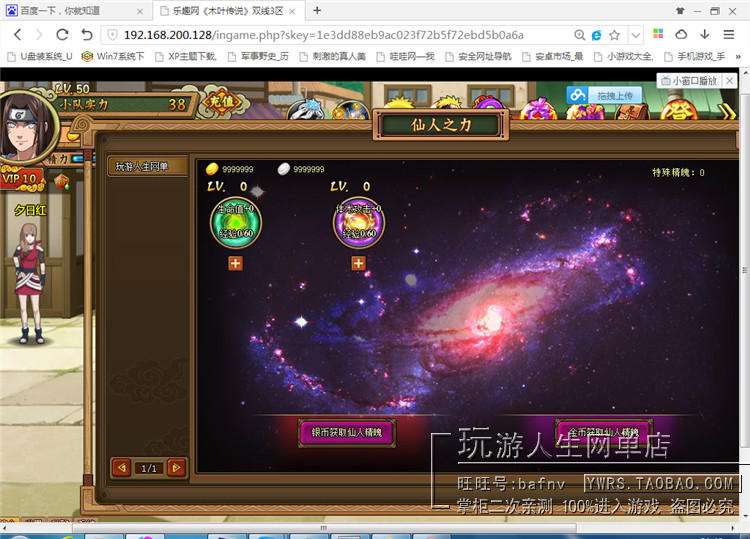750x539 pixels.
Task: Open U盘装系统 bookmark
Action: (40, 56)
